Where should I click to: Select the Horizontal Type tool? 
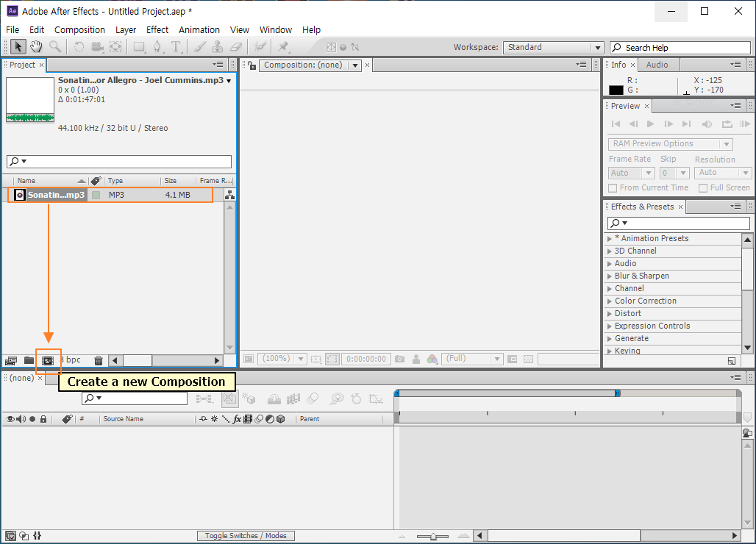point(176,47)
